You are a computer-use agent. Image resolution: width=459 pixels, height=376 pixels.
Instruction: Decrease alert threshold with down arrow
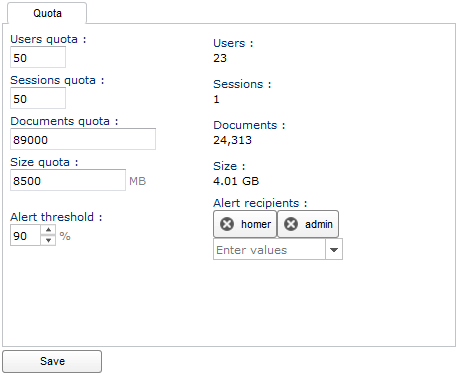(48, 240)
